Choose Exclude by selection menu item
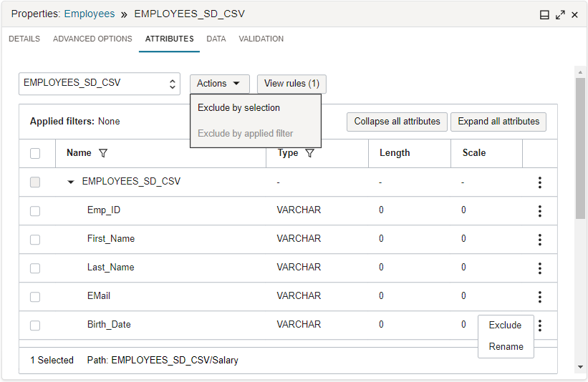 coord(239,108)
